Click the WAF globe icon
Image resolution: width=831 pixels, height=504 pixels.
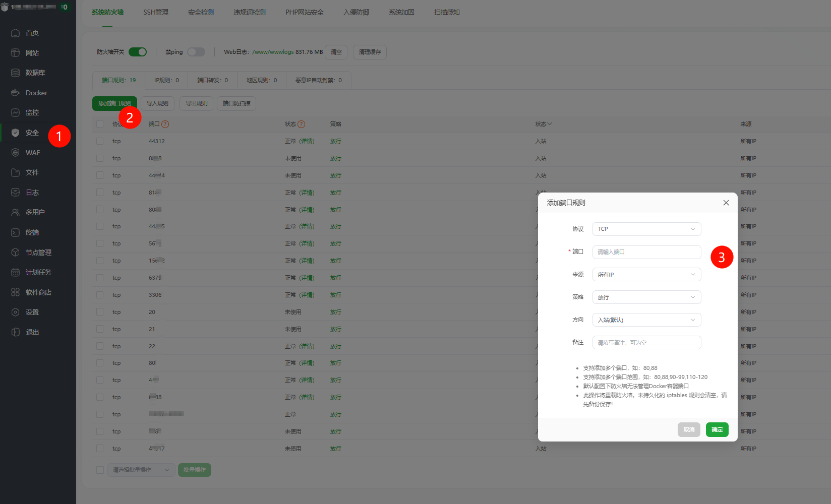(x=16, y=153)
